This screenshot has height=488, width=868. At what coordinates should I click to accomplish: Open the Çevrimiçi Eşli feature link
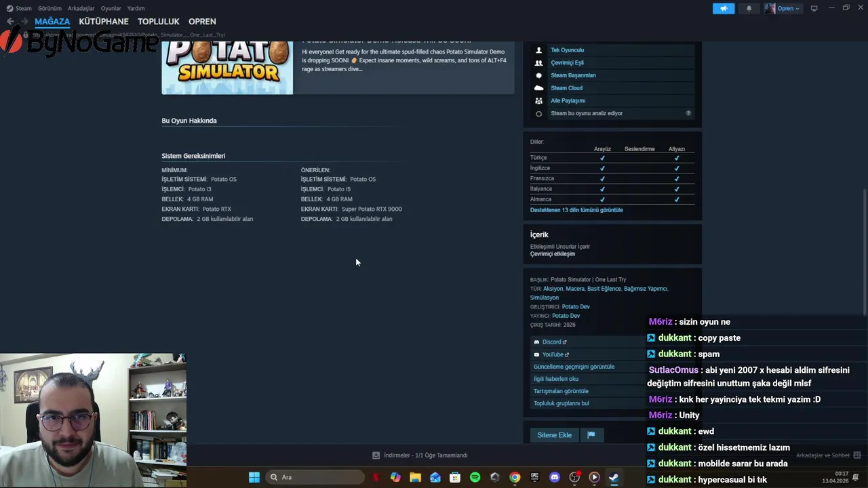[x=567, y=62]
